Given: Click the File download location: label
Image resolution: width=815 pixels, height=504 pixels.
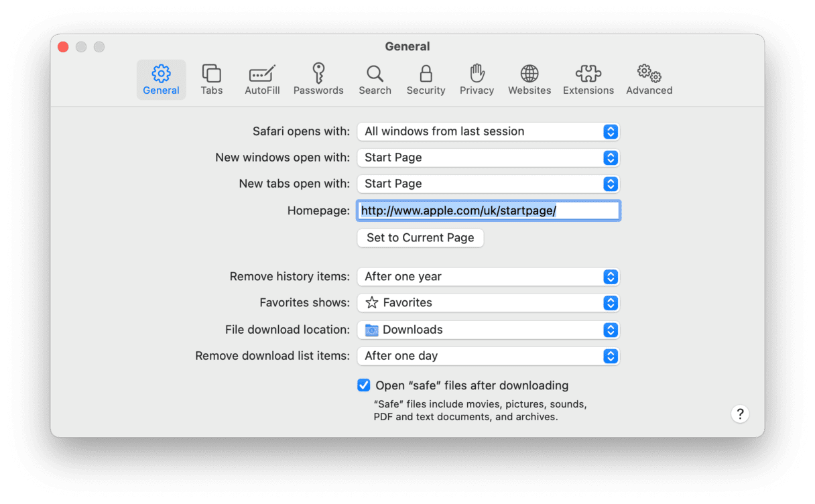Looking at the screenshot, I should 288,330.
